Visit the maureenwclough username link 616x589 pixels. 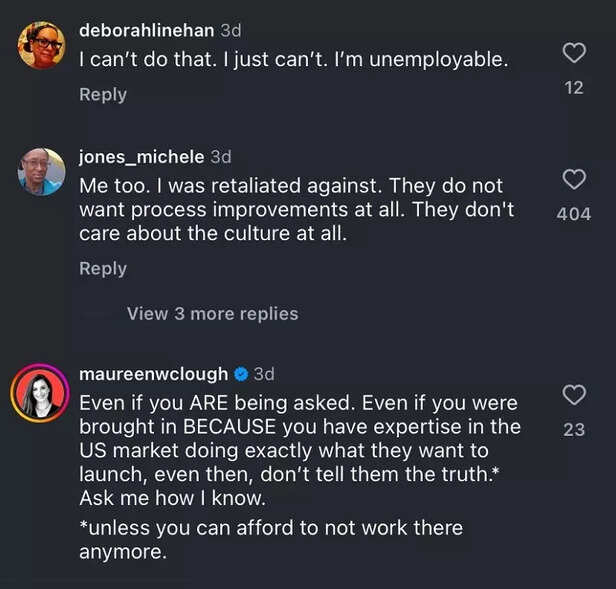[153, 374]
